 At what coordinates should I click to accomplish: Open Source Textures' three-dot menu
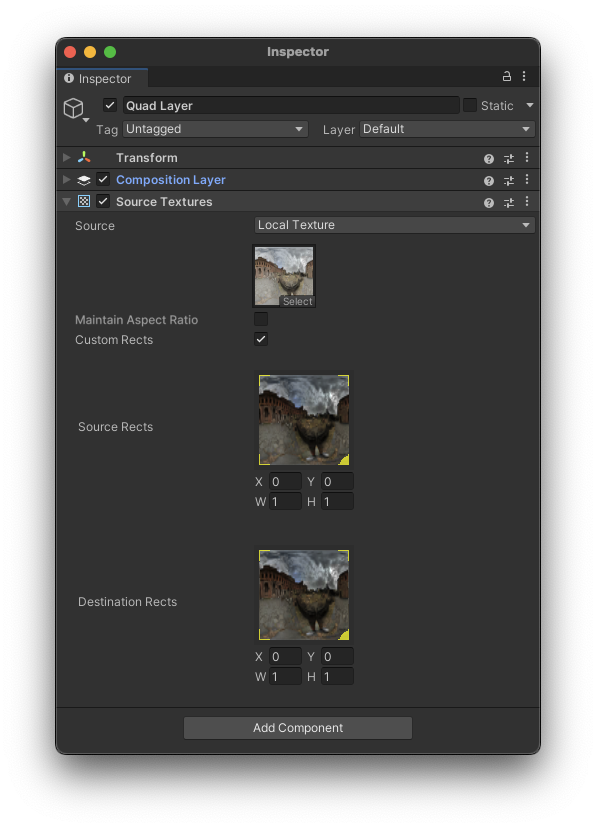pyautogui.click(x=526, y=202)
